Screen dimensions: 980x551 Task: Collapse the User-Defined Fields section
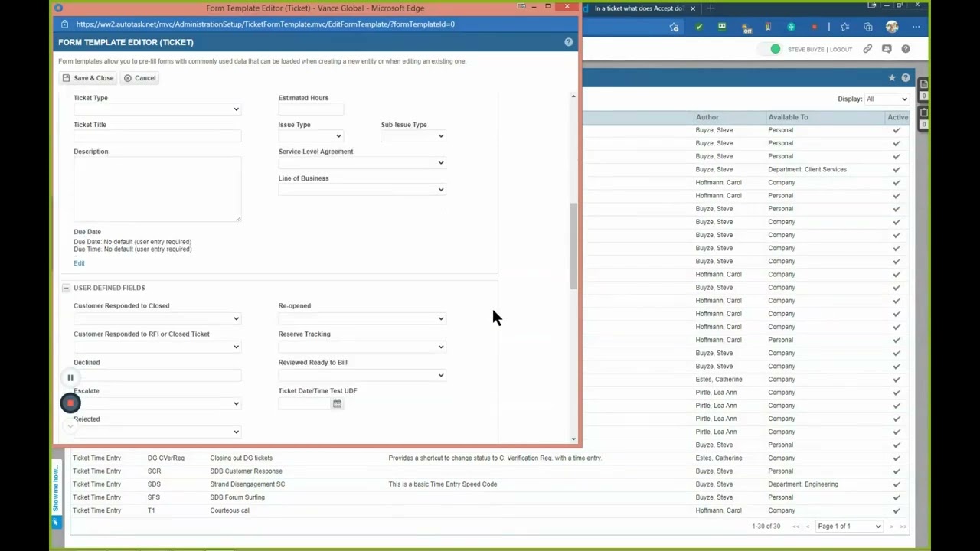pyautogui.click(x=66, y=288)
